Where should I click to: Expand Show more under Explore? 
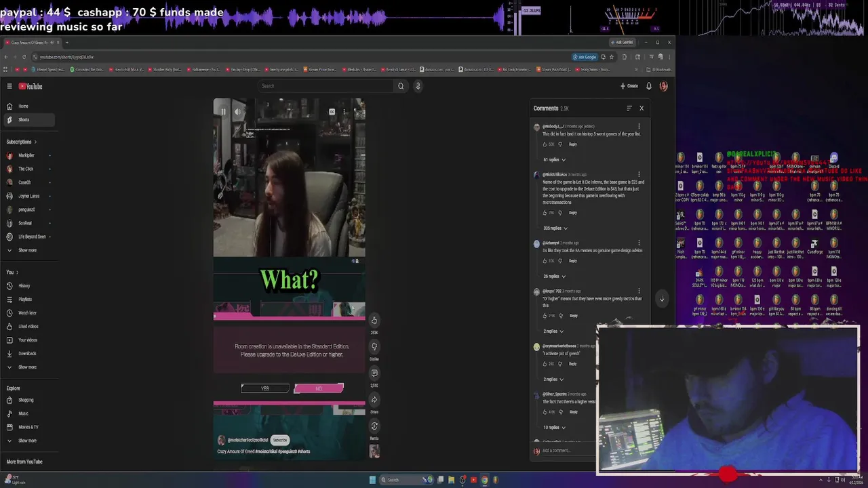pos(28,441)
